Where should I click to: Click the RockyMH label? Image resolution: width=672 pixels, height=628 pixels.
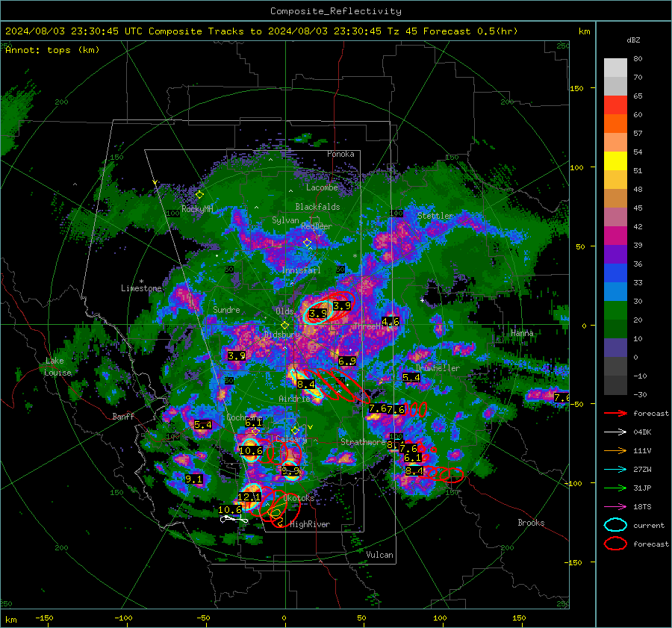click(197, 209)
